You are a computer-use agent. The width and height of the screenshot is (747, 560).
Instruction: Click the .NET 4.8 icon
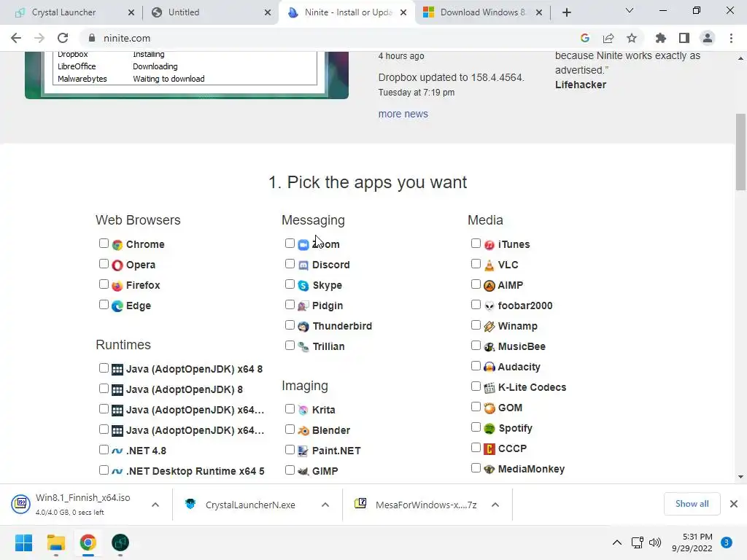pyautogui.click(x=117, y=451)
